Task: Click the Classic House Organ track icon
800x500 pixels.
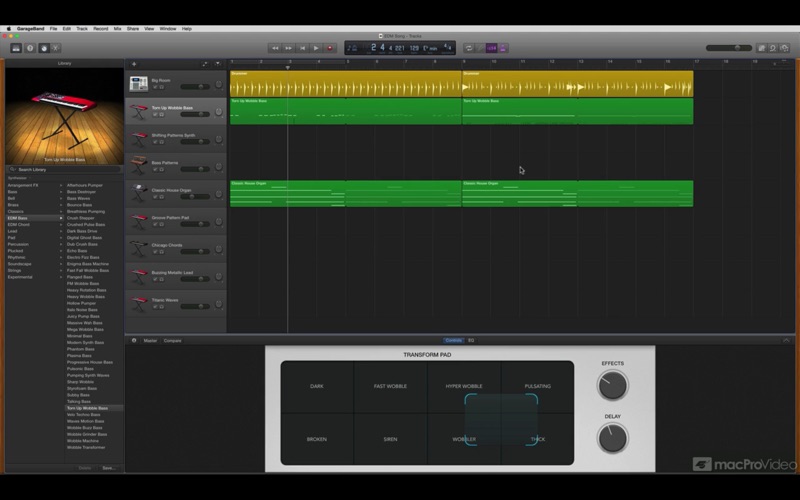Action: tap(138, 193)
